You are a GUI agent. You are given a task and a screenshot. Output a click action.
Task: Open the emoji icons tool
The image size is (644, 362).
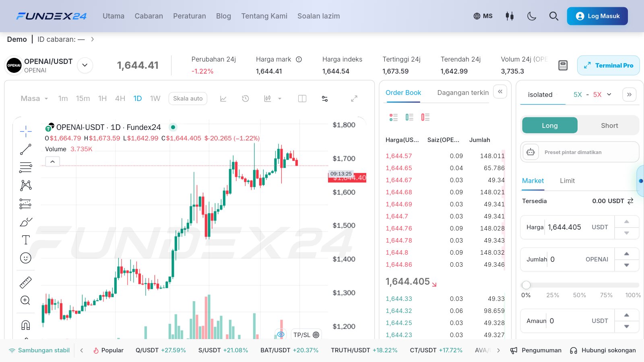click(x=26, y=258)
